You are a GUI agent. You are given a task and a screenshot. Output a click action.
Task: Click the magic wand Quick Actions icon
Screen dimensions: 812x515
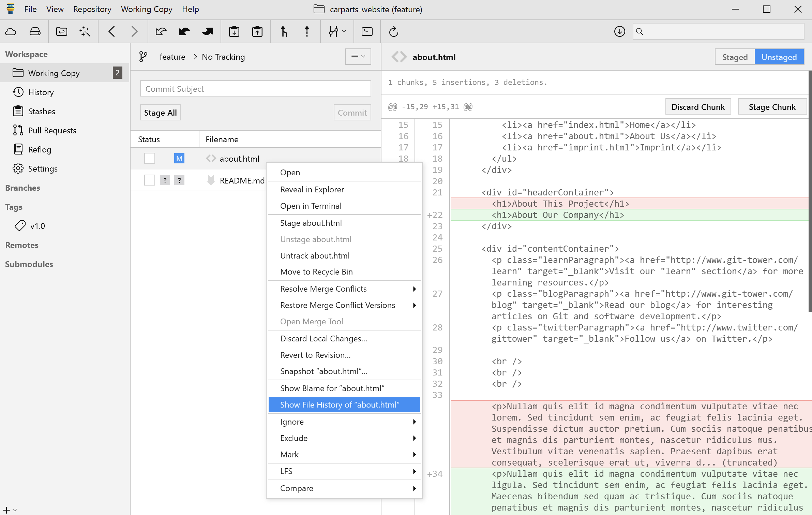tap(85, 32)
